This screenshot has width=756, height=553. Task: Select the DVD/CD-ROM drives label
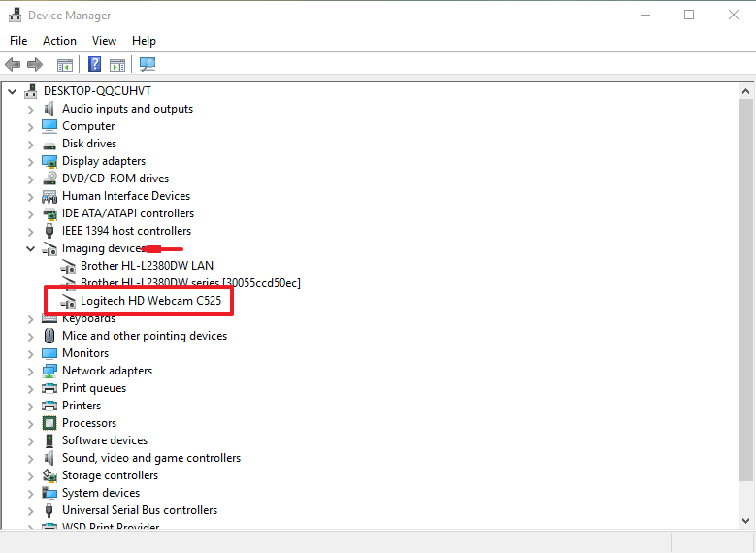pos(115,179)
